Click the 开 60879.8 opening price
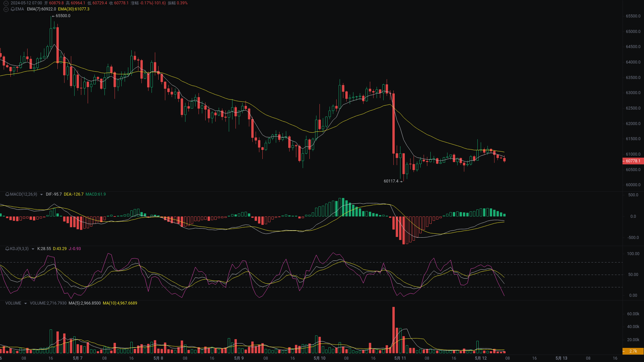 [x=54, y=3]
